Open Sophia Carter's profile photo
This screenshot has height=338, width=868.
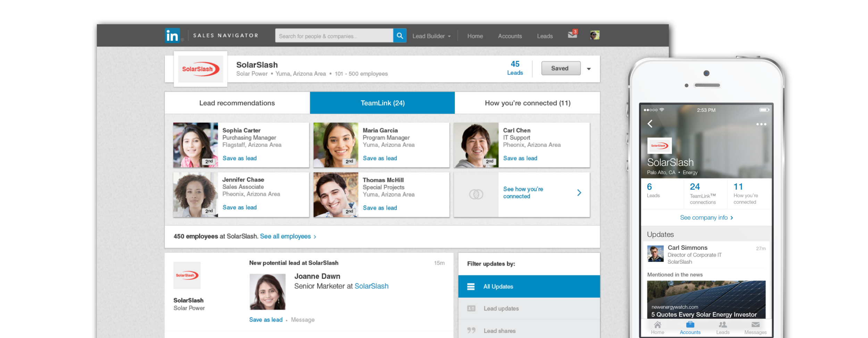pyautogui.click(x=195, y=145)
